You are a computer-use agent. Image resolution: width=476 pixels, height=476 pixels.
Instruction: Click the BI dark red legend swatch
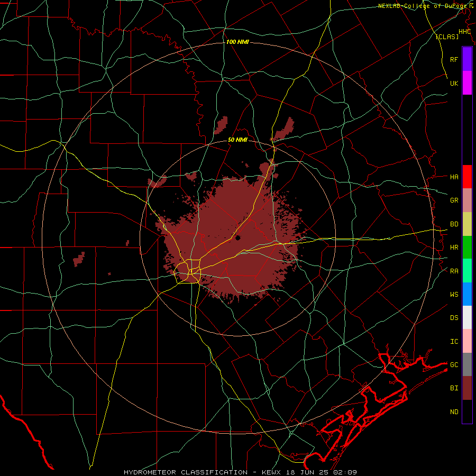coord(467,388)
